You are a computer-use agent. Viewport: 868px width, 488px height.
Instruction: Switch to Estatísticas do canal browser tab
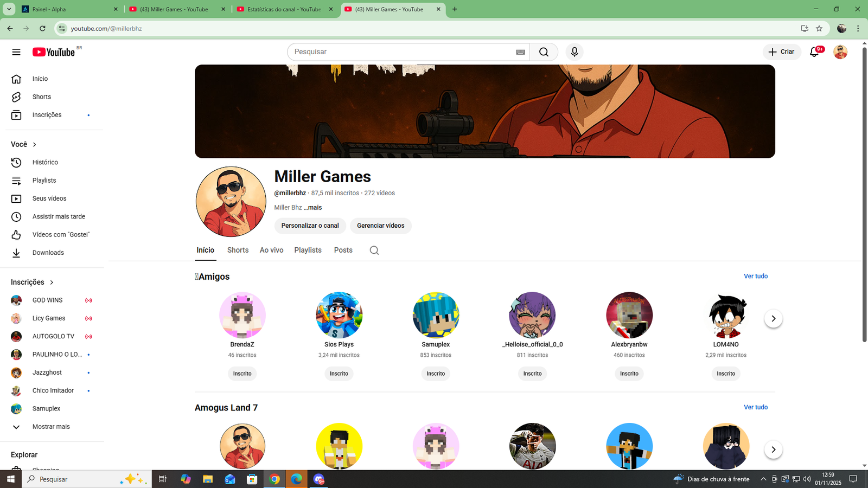coord(285,9)
